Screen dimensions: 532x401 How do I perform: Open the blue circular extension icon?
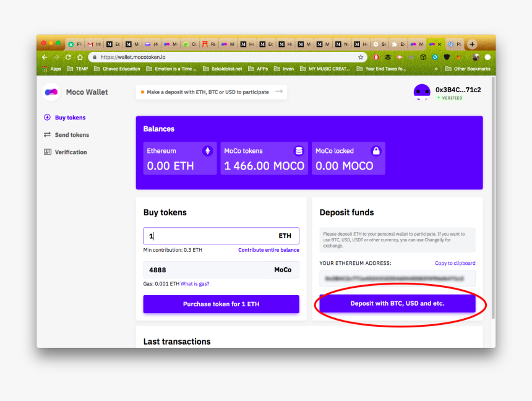435,57
